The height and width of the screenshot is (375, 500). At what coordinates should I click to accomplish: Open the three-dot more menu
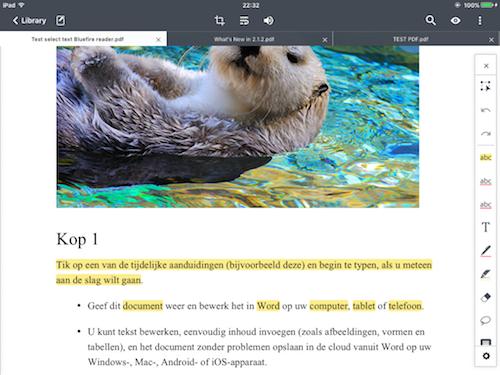[x=480, y=21]
